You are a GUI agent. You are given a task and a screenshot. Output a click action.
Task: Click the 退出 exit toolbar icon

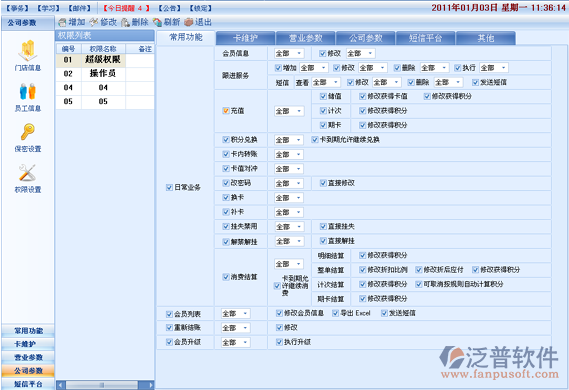coord(188,22)
